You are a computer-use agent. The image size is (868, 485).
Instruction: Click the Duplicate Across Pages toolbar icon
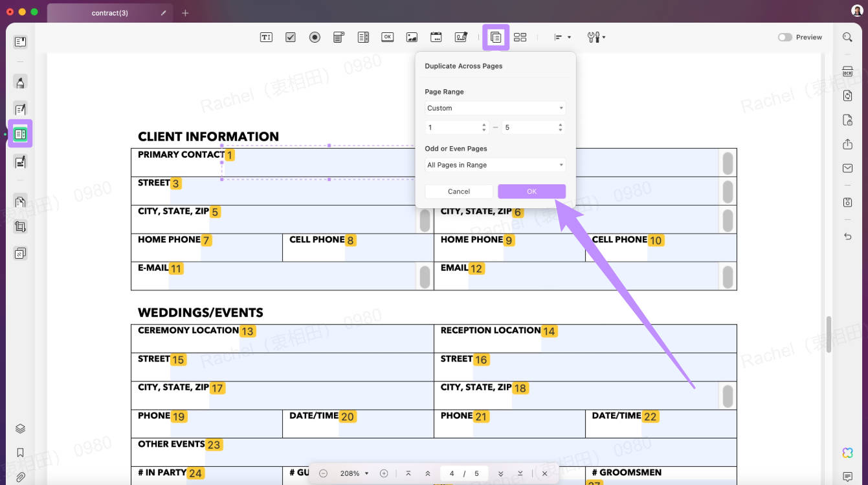(496, 38)
